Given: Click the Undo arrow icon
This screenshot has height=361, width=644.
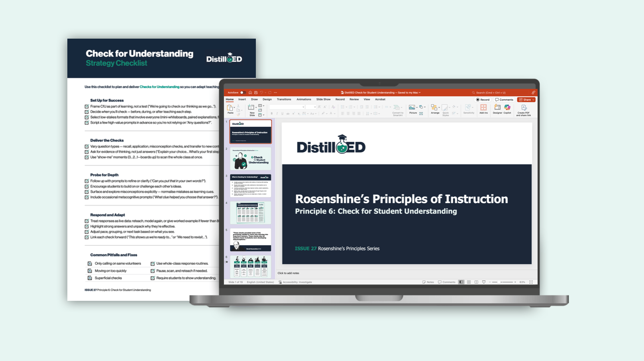Looking at the screenshot, I should click(261, 92).
